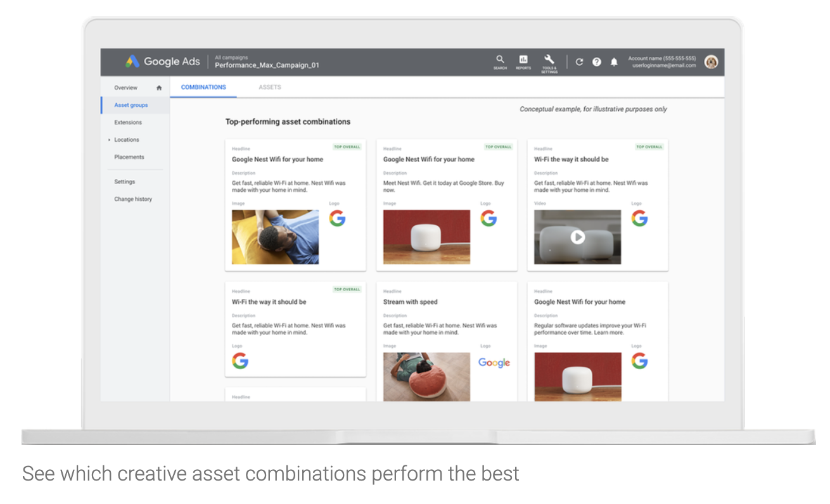Open man on couch image thumbnail
This screenshot has width=830, height=504.
pos(276,237)
